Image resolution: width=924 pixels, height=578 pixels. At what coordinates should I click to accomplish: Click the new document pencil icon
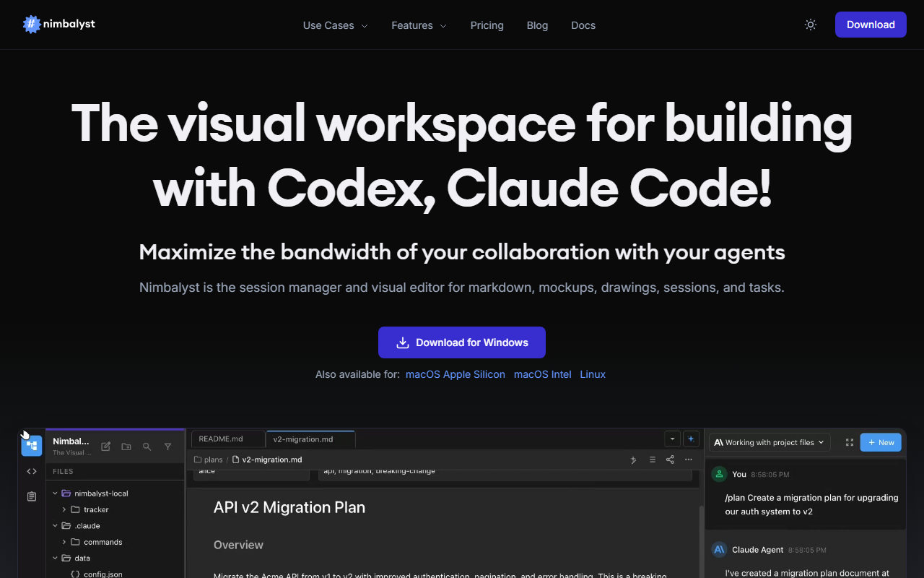coord(106,447)
